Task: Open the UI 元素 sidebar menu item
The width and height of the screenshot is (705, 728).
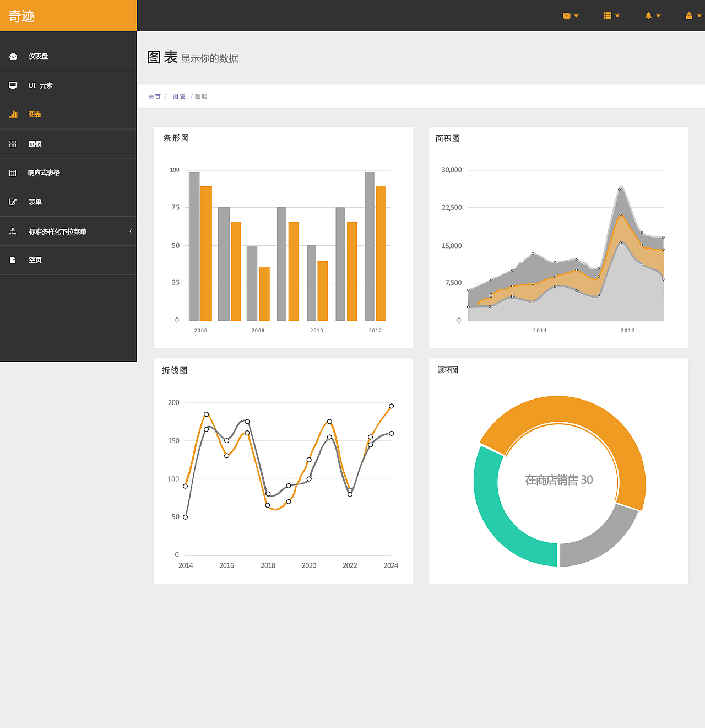Action: (68, 85)
